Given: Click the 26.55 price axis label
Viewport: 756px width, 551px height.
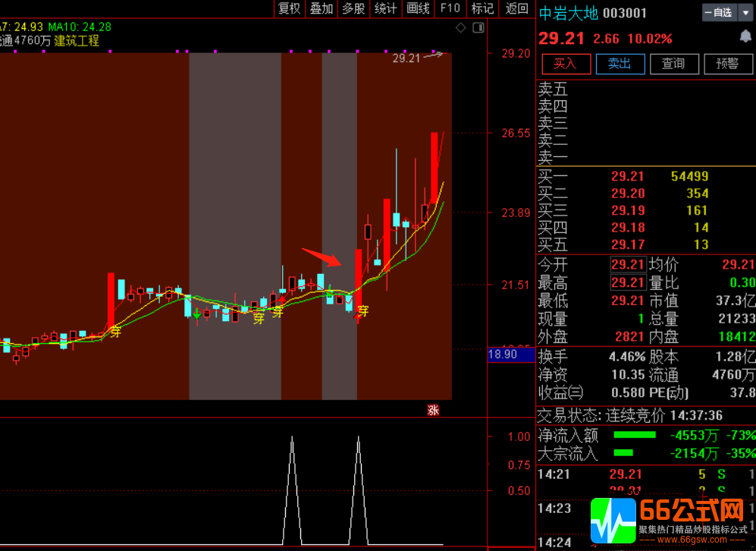Looking at the screenshot, I should (516, 133).
